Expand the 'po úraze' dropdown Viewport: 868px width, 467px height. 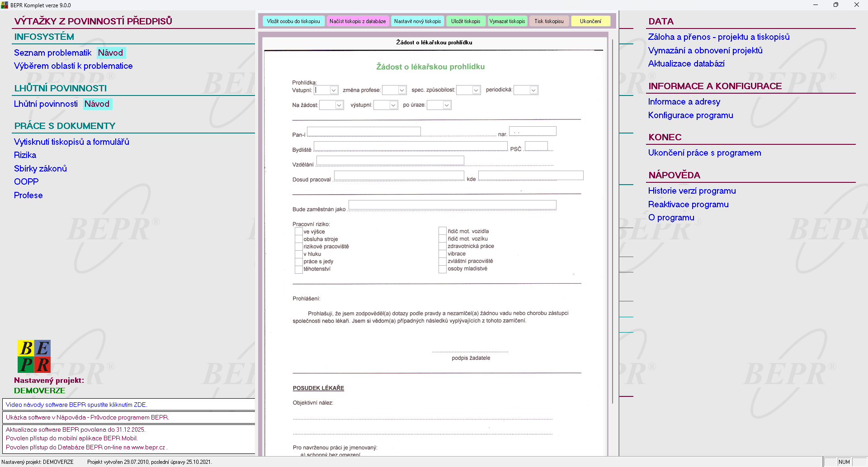point(447,105)
